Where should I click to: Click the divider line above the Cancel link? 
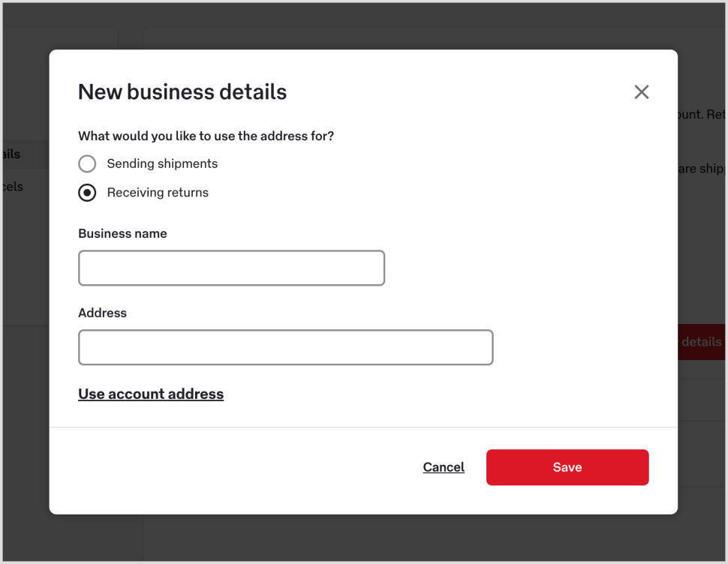click(x=363, y=427)
